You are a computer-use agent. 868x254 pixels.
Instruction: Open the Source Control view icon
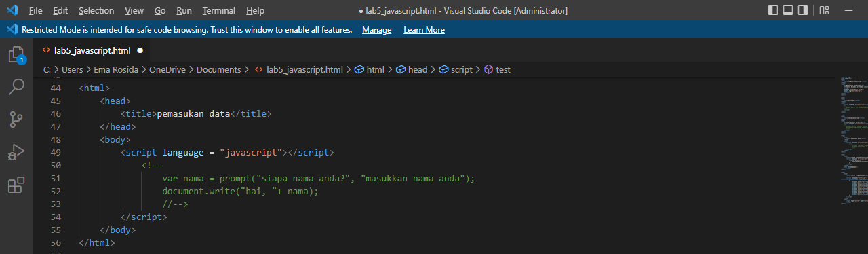(x=16, y=120)
